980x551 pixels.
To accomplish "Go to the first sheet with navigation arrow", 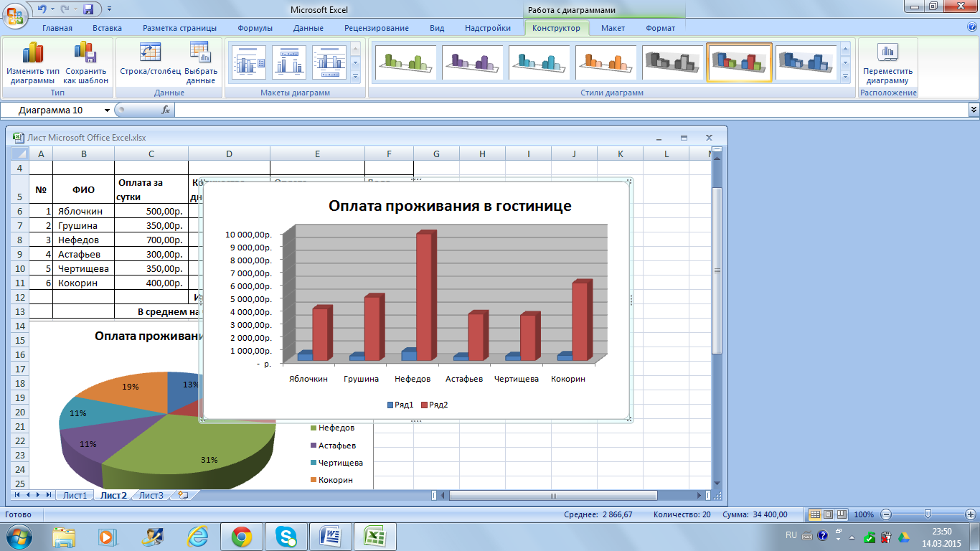I will [19, 495].
